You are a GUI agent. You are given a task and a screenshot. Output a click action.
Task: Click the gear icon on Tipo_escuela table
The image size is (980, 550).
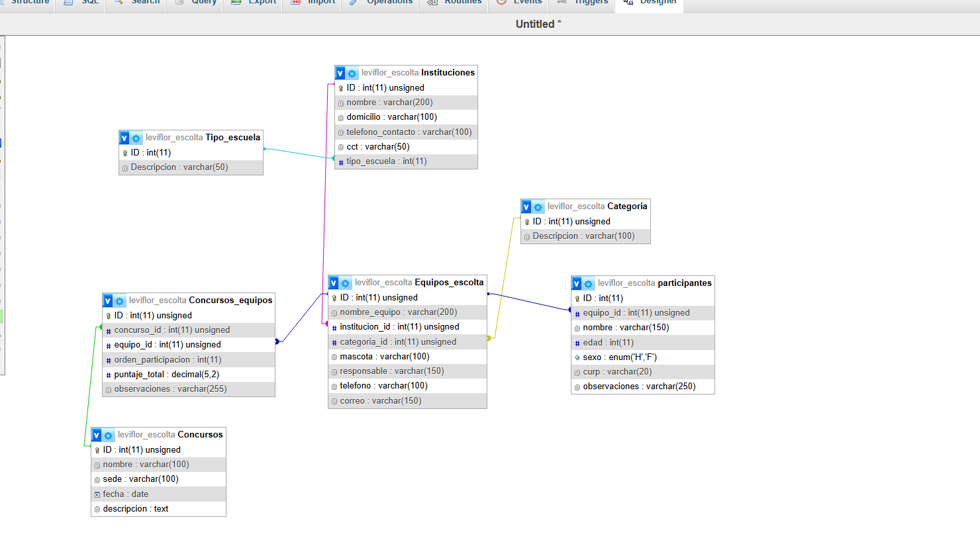(x=136, y=138)
